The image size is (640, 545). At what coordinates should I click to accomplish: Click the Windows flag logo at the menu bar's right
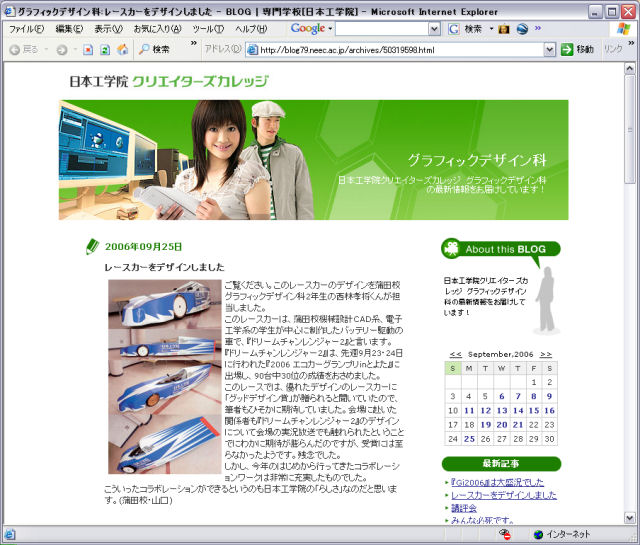(x=624, y=29)
